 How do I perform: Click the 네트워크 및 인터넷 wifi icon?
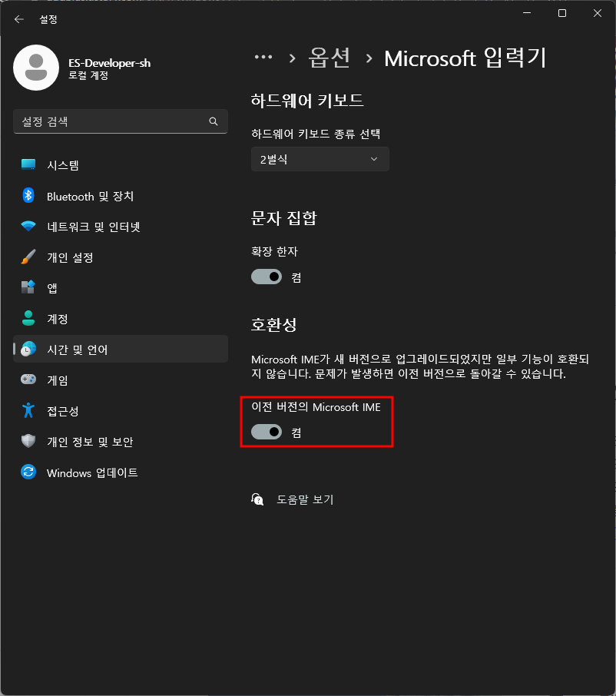[x=28, y=226]
